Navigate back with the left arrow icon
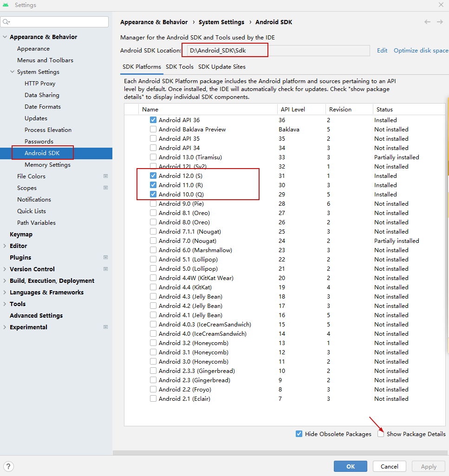449x476 pixels. tap(428, 22)
